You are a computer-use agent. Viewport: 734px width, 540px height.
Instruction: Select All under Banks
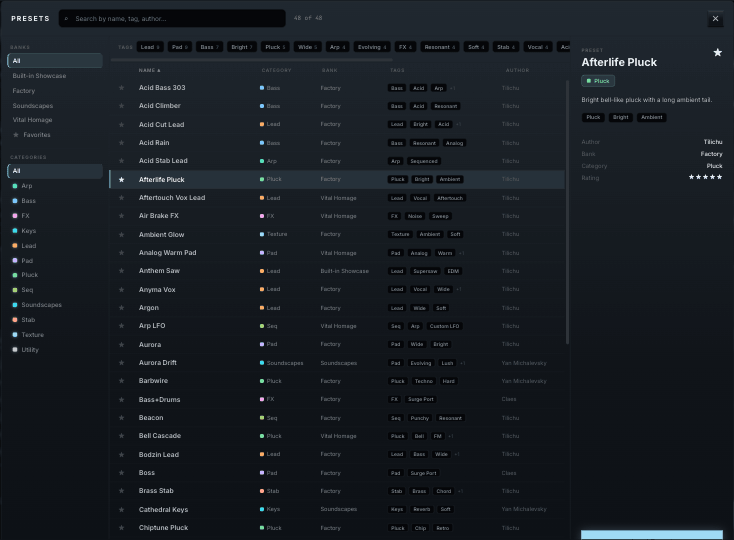55,61
